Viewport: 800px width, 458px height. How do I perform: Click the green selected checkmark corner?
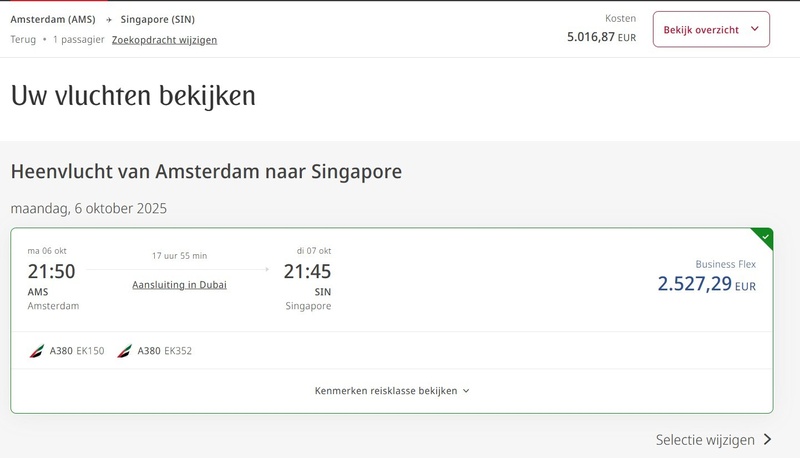tap(764, 237)
